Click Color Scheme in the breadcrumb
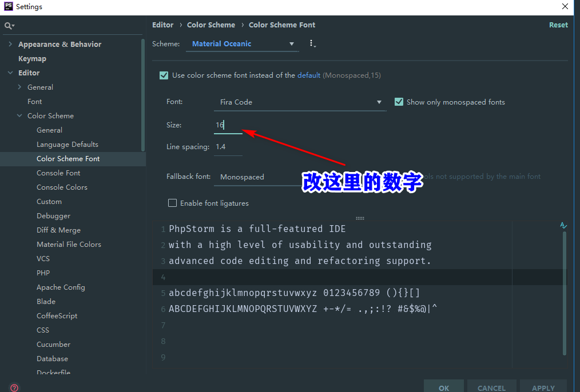This screenshot has height=392, width=580. (x=211, y=25)
